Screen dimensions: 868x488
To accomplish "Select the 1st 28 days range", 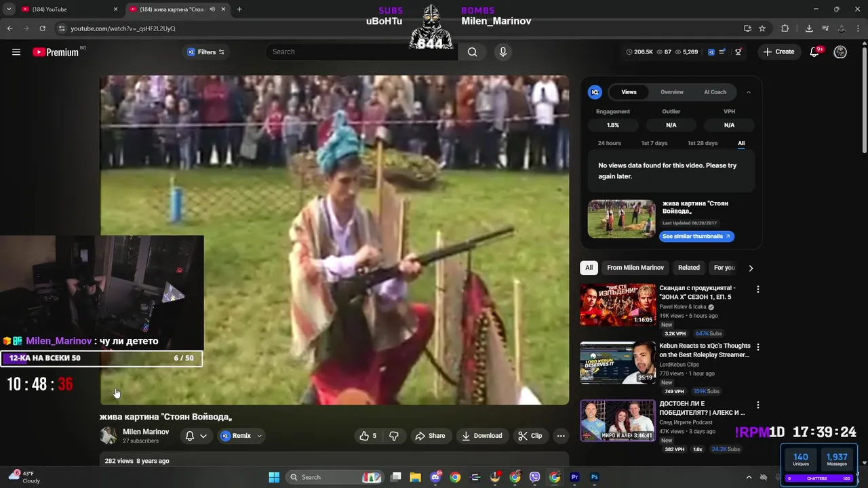I will tap(703, 143).
